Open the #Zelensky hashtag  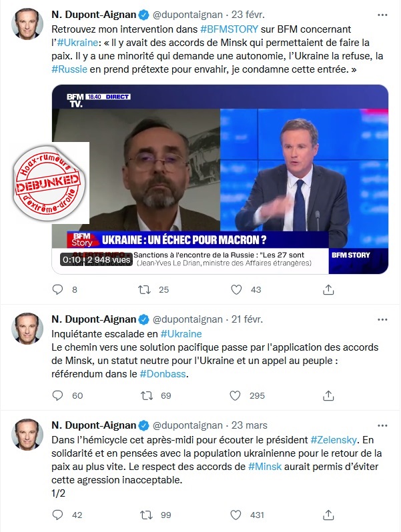tap(334, 440)
